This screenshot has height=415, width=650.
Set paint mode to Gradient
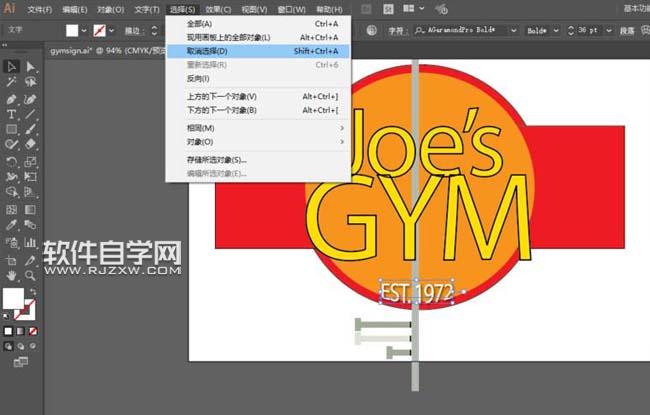[x=20, y=331]
